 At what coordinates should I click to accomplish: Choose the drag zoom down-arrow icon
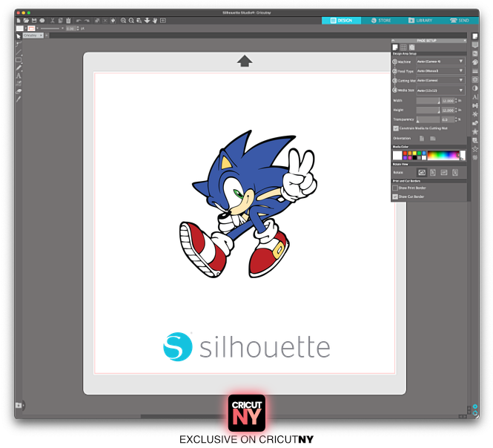coord(147,21)
